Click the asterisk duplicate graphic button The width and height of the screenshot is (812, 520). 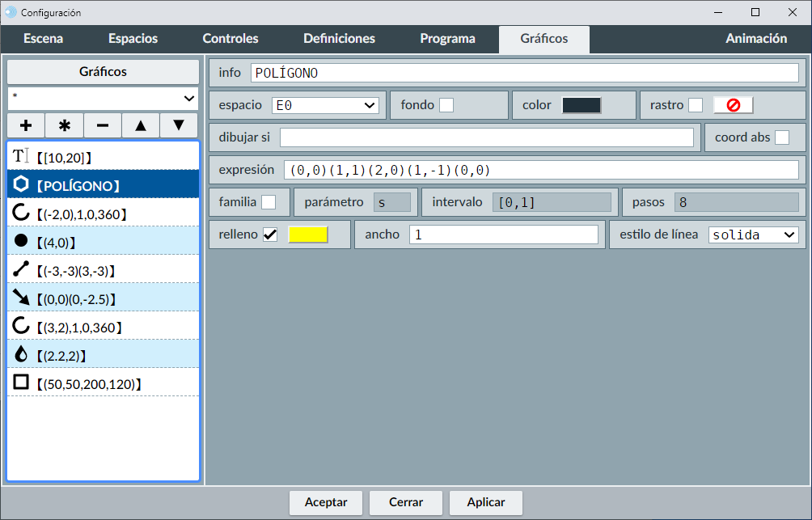tap(65, 125)
